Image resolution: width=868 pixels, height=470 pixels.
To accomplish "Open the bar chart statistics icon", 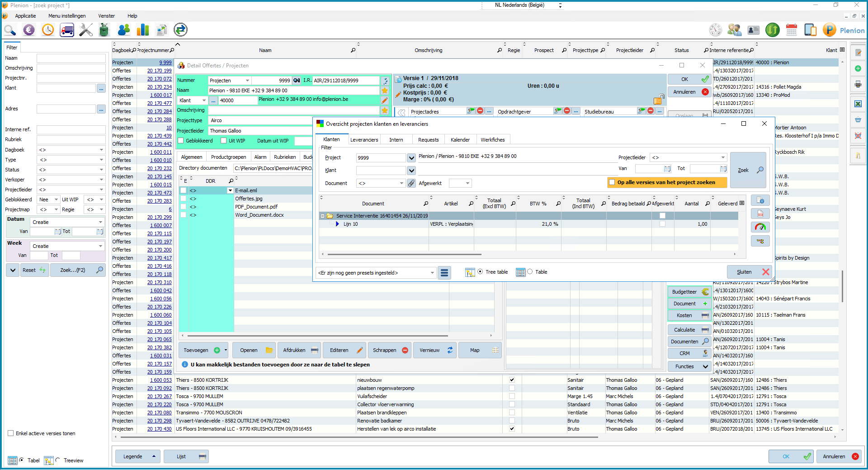I will coord(142,30).
